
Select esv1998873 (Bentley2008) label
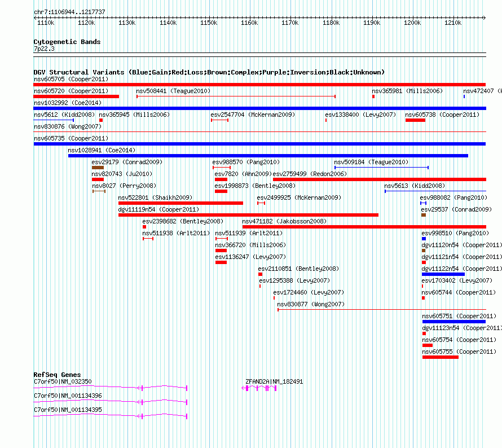[x=255, y=186]
